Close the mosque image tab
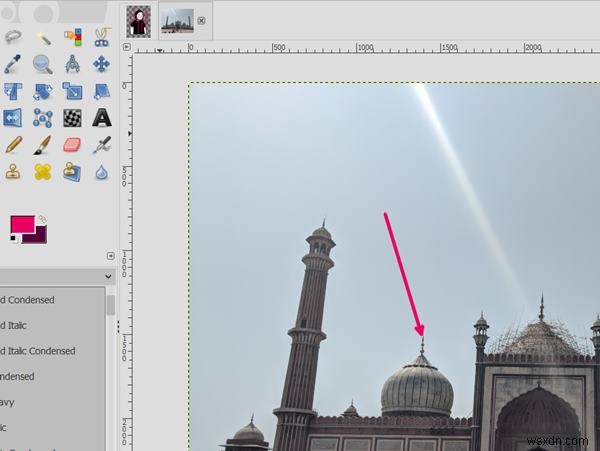Viewport: 600px width, 451px height. coord(202,21)
